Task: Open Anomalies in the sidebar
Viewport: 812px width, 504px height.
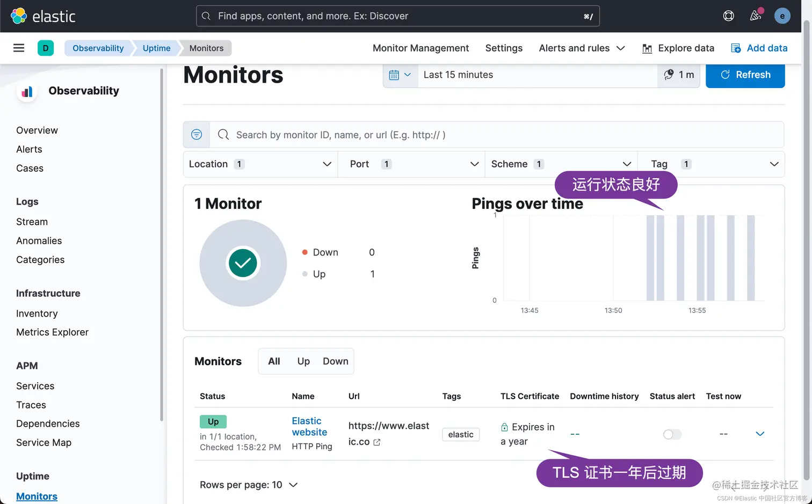Action: pos(39,240)
